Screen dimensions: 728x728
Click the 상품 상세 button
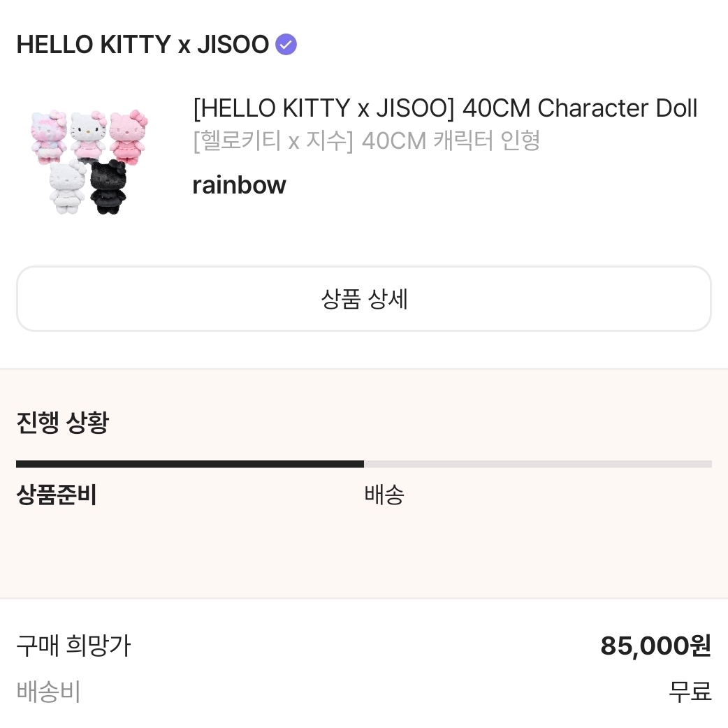[x=364, y=298]
